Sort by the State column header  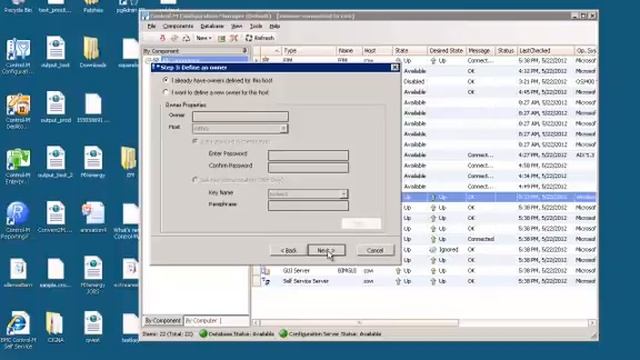(x=409, y=51)
